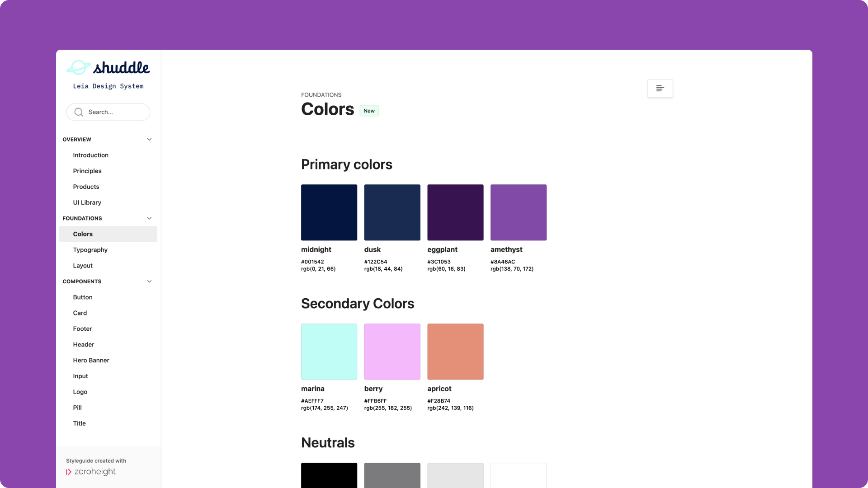Go to Typography in sidebar
This screenshot has width=868, height=488.
(x=90, y=250)
